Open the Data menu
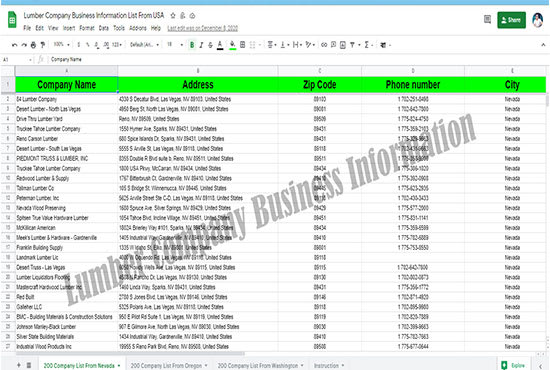Viewport: 550px width, 370px height. 103,28
